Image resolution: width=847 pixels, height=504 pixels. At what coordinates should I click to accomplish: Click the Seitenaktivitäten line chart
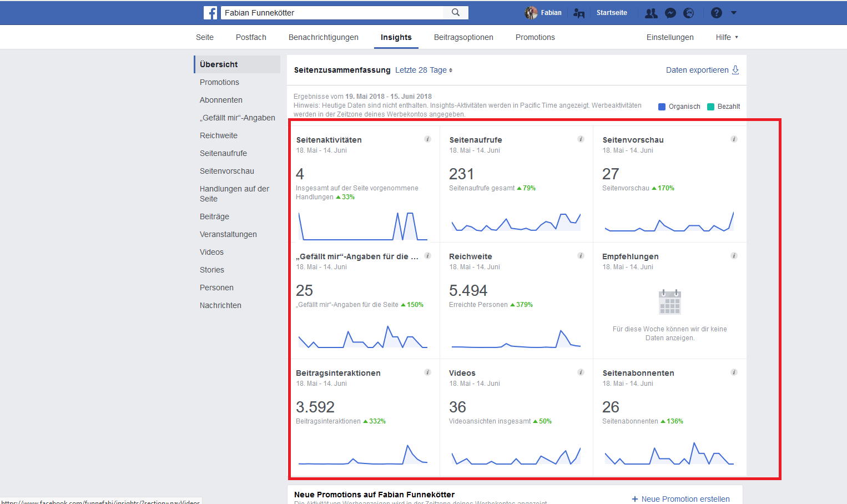point(363,226)
